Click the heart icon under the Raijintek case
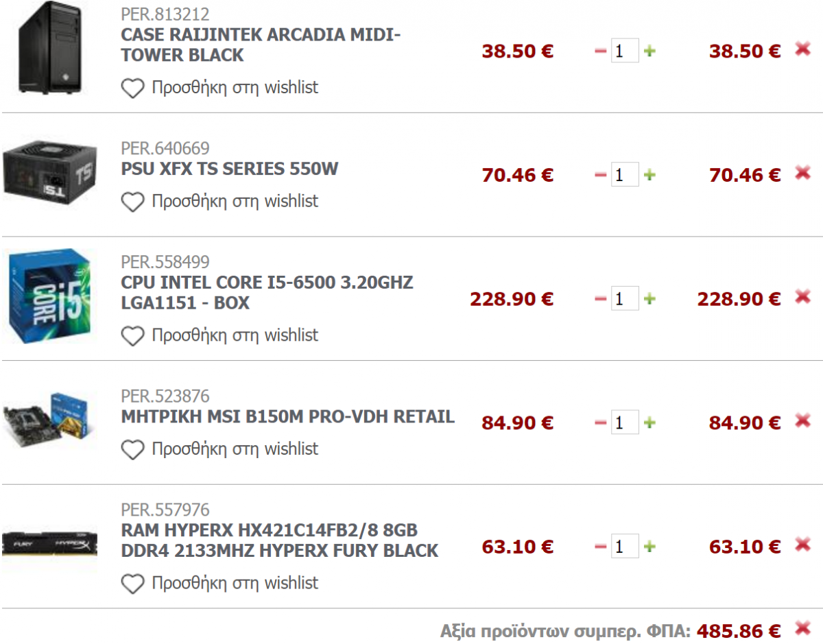Image resolution: width=823 pixels, height=644 pixels. 132,88
